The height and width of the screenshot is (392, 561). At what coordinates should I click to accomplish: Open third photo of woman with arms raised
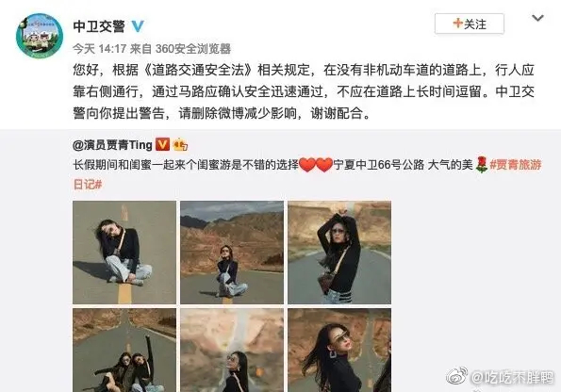pos(339,253)
